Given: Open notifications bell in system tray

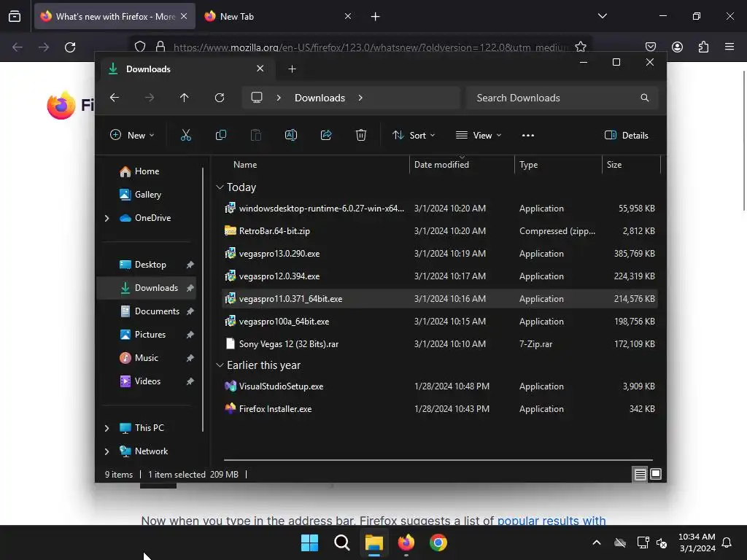Looking at the screenshot, I should [x=727, y=542].
